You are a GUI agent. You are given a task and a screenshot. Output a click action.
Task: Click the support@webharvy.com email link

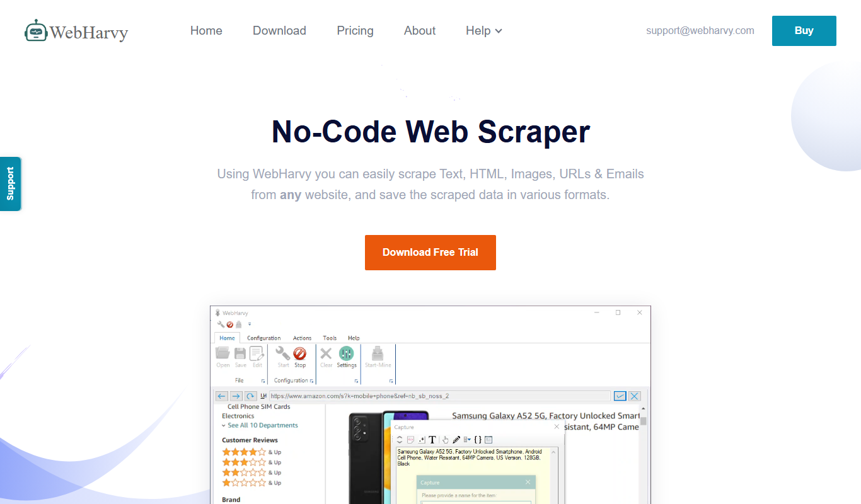(x=700, y=30)
